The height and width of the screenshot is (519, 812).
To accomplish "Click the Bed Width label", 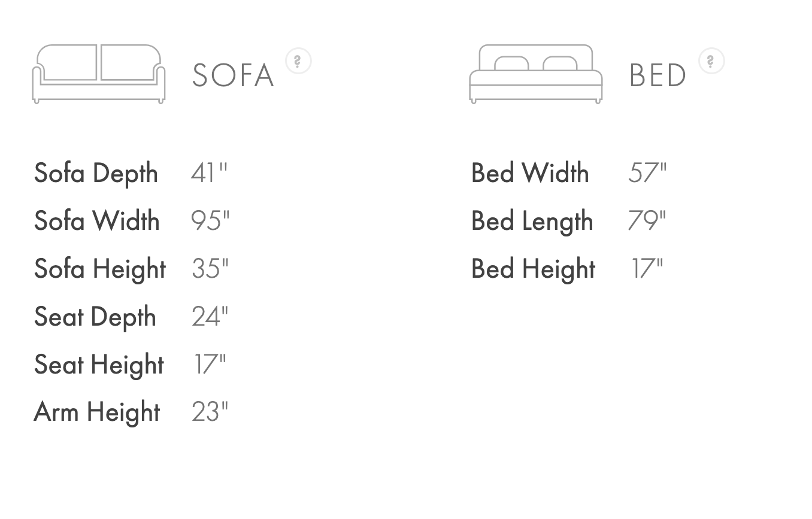I will (x=530, y=173).
